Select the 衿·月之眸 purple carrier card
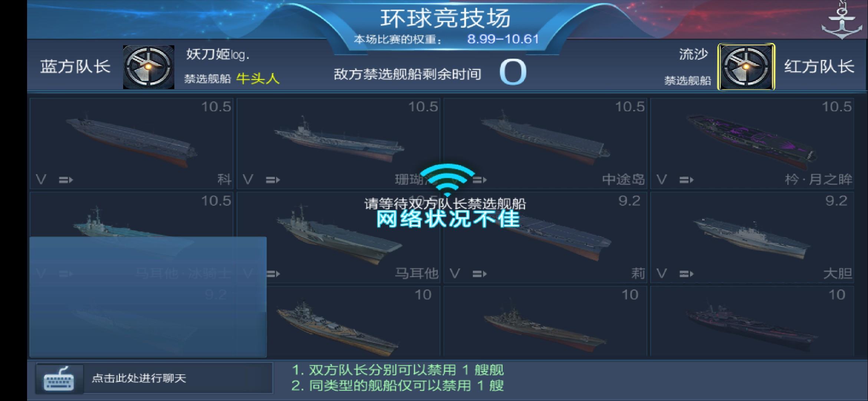The image size is (868, 401). click(752, 143)
